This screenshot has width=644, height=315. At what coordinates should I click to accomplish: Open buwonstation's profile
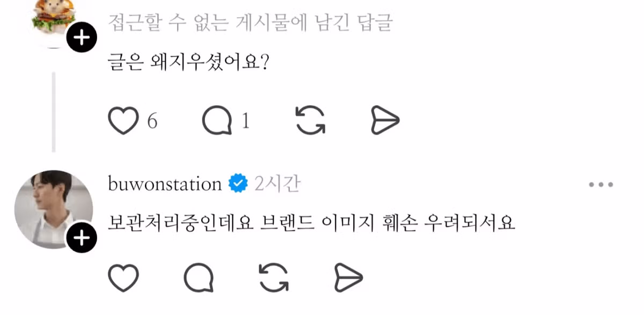point(164,183)
